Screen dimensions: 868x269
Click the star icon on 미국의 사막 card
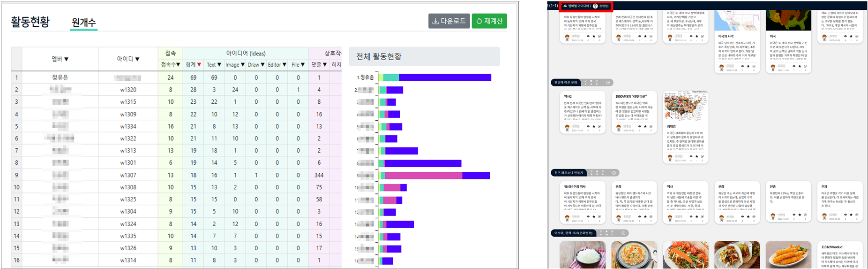tap(748, 66)
